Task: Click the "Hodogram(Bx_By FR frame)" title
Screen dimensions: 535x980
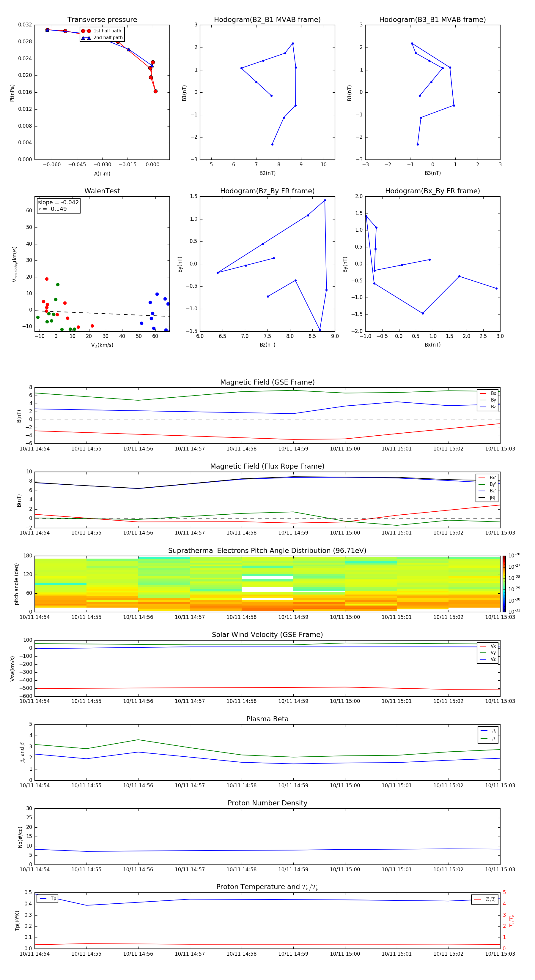Action: click(x=432, y=191)
